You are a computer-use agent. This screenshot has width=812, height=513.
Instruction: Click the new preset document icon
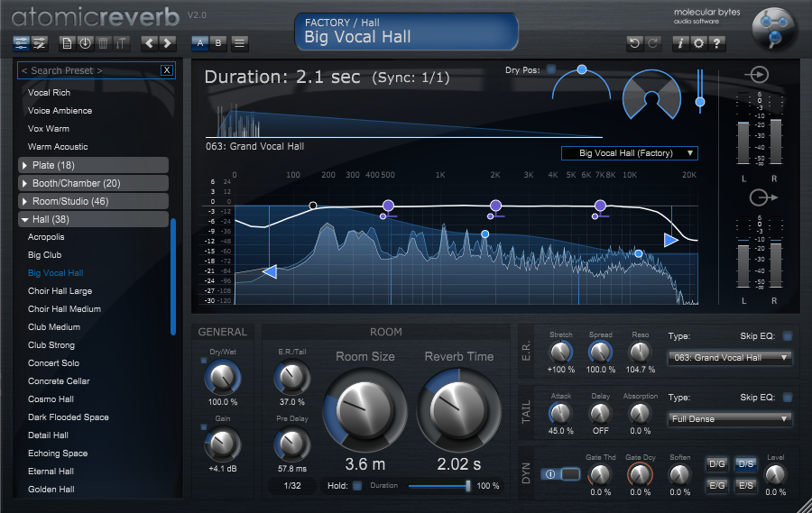click(67, 42)
